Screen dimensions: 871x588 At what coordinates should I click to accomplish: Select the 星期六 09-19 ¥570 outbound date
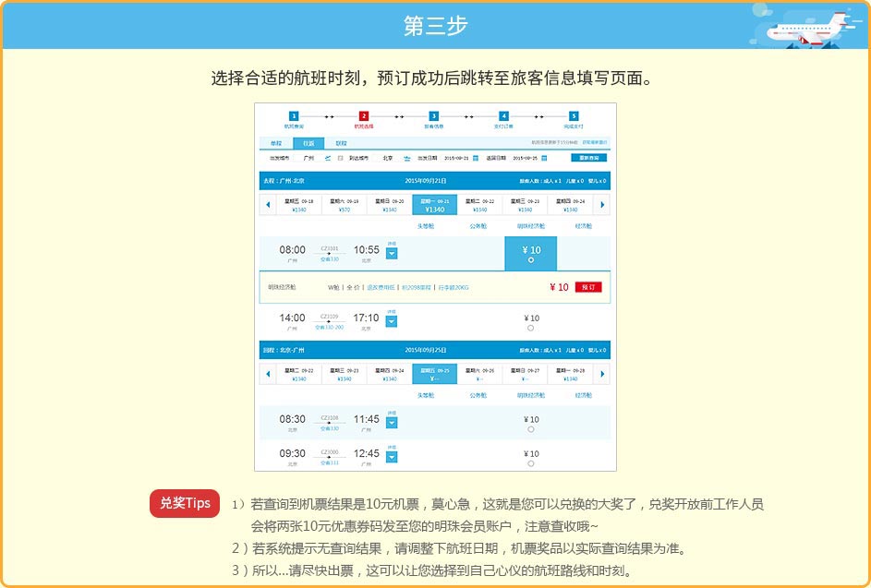(x=345, y=205)
